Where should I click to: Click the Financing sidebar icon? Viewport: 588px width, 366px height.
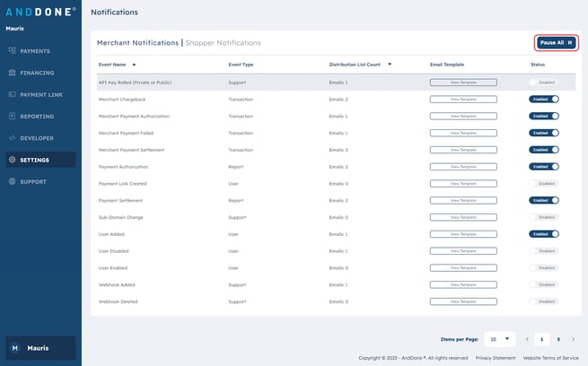12,73
